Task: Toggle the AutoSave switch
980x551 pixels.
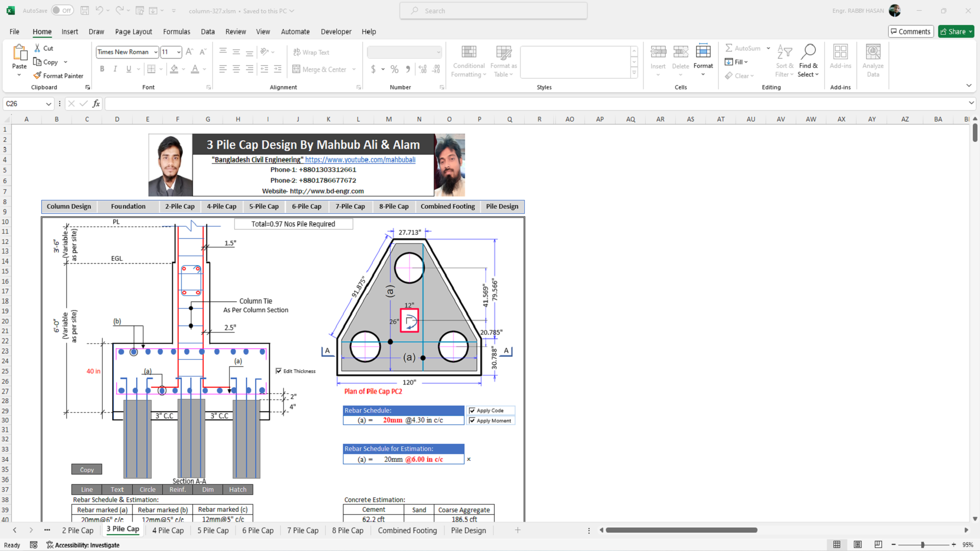Action: point(62,10)
